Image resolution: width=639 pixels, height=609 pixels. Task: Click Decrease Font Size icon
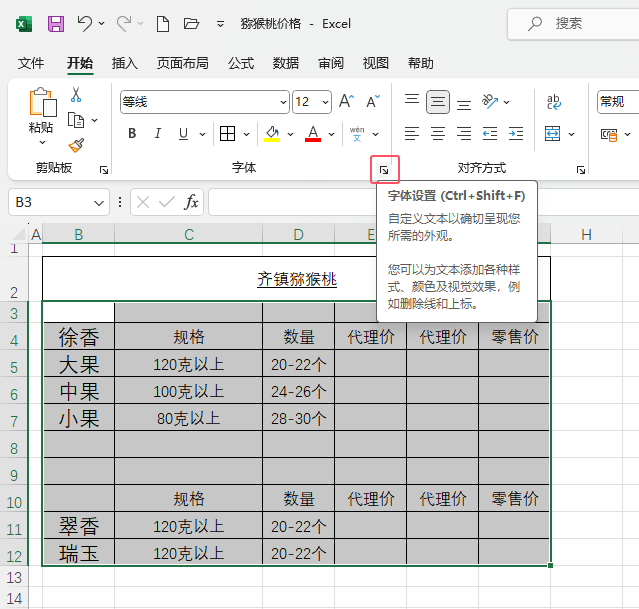[373, 101]
